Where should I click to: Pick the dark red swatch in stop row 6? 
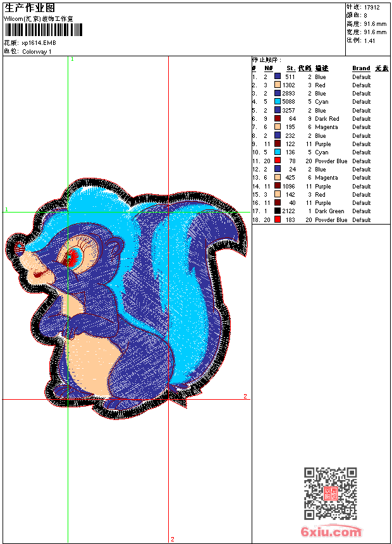[278, 118]
